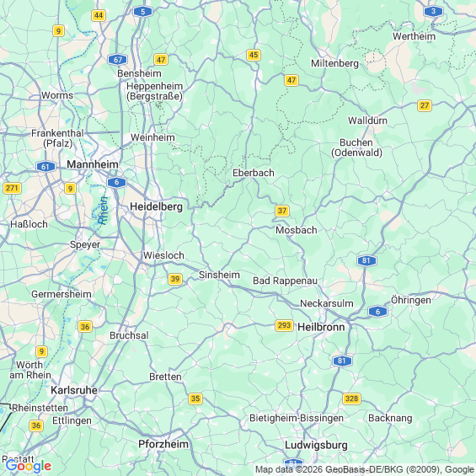Select the Ludwigsburg city label
476x476 pixels.
point(316,445)
